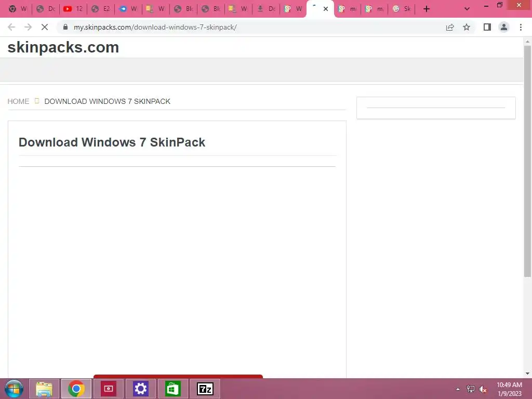Click DOWNLOAD WINDOWS 7 SKINPACK breadcrumb text
The height and width of the screenshot is (399, 532).
click(107, 101)
